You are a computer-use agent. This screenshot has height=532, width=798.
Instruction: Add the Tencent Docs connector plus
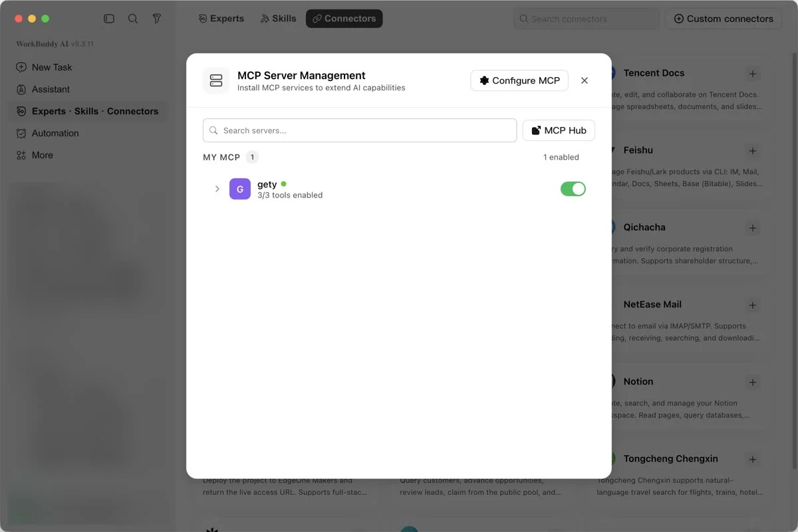pyautogui.click(x=753, y=74)
